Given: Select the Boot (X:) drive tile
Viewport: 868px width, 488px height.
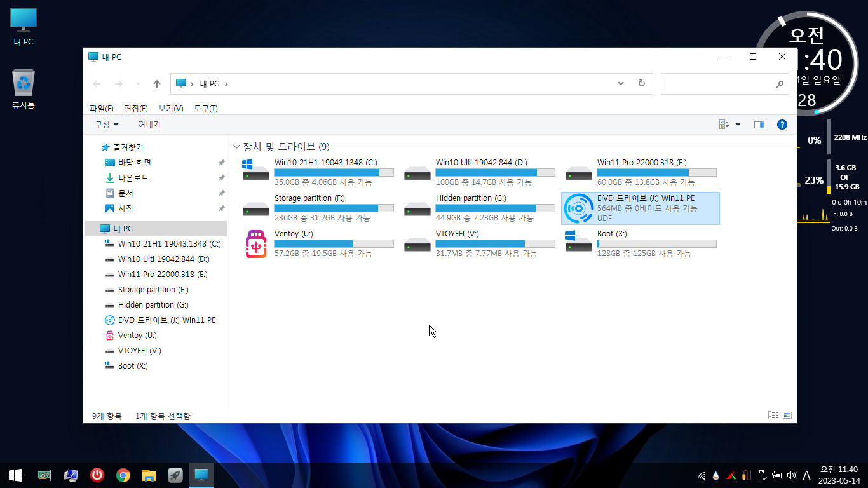Looking at the screenshot, I should (x=642, y=244).
